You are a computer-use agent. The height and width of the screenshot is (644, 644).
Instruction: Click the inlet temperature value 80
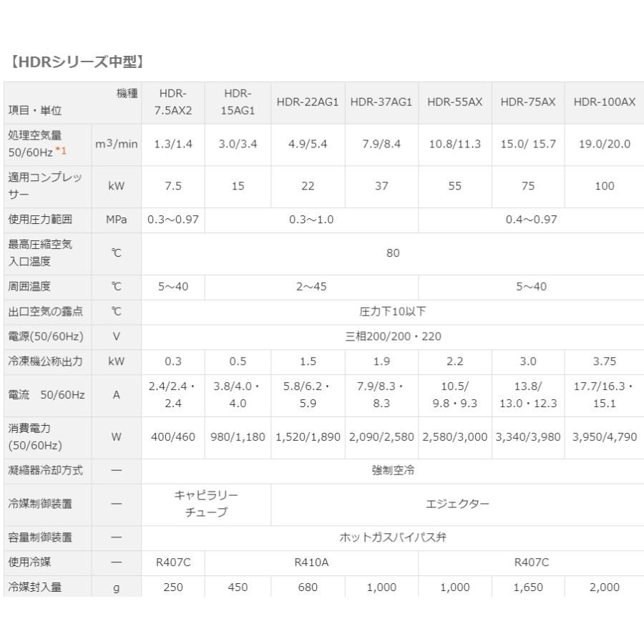coord(393,253)
